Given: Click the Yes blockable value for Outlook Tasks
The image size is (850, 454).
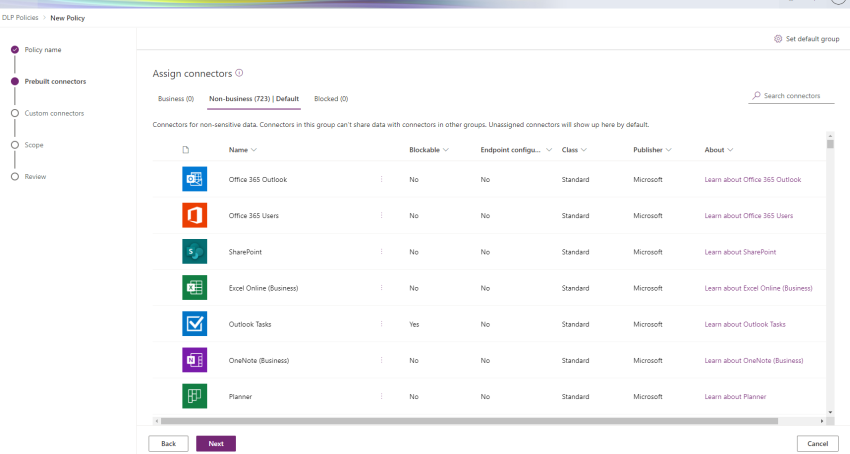Looking at the screenshot, I should point(414,324).
